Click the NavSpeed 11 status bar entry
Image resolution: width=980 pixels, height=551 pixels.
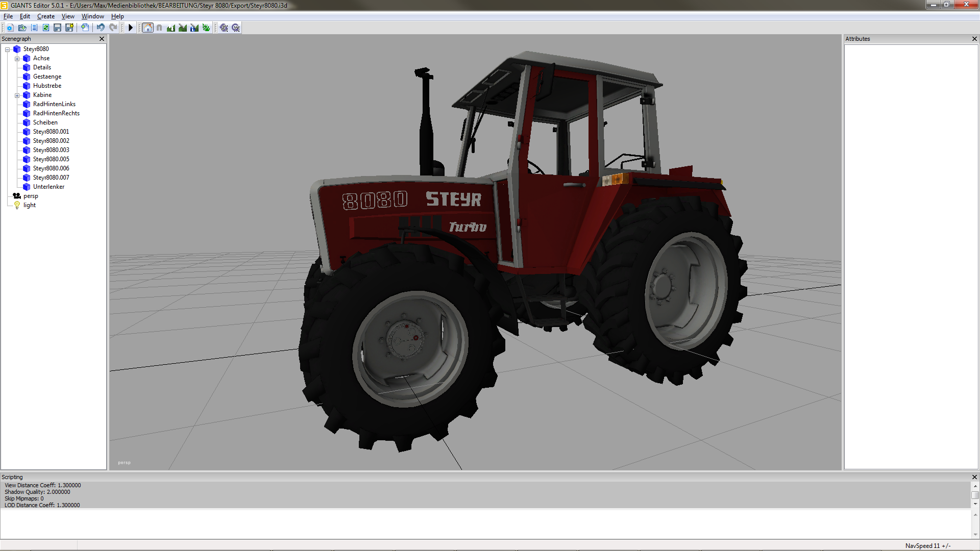[x=927, y=546]
